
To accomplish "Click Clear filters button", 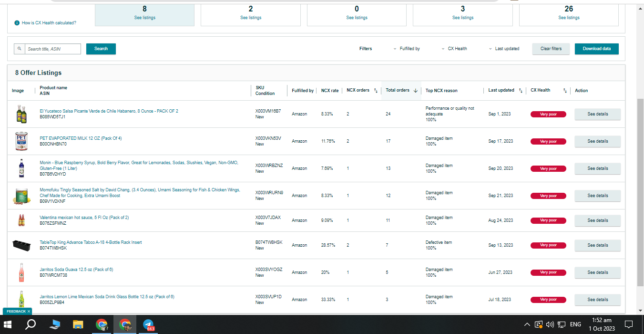I will tap(551, 49).
